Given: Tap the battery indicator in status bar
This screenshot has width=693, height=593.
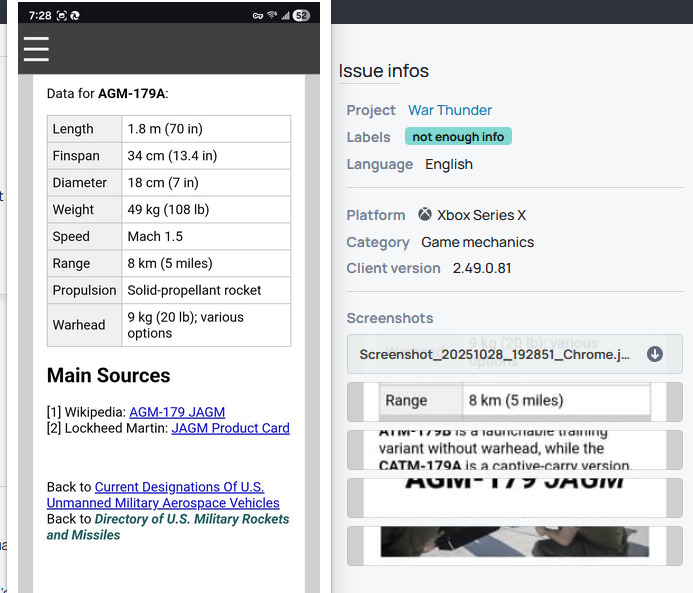Looking at the screenshot, I should pyautogui.click(x=301, y=16).
